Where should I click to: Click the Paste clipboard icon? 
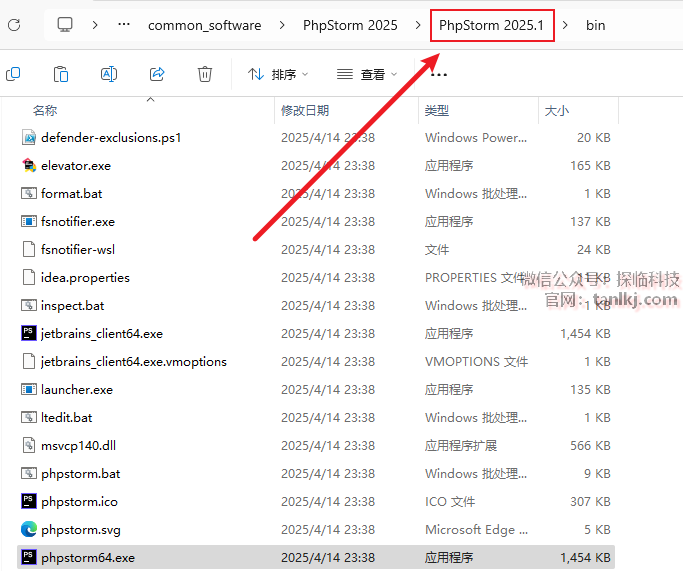(x=61, y=74)
